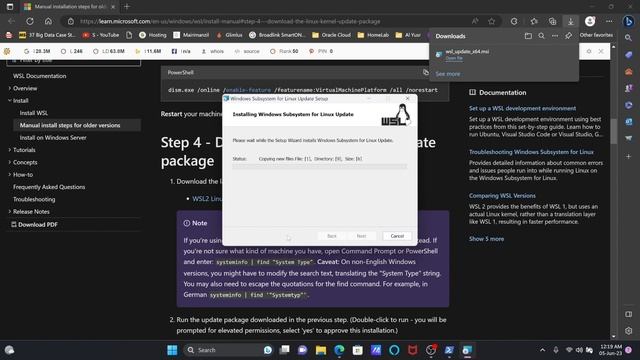This screenshot has width=640, height=360.
Task: Expand the Overview section in sidebar
Action: tap(10, 88)
